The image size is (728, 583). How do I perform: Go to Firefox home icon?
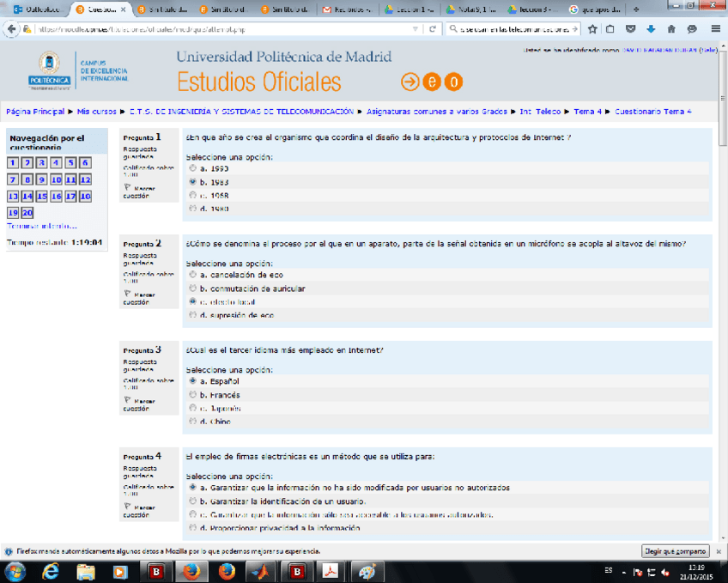[670, 29]
